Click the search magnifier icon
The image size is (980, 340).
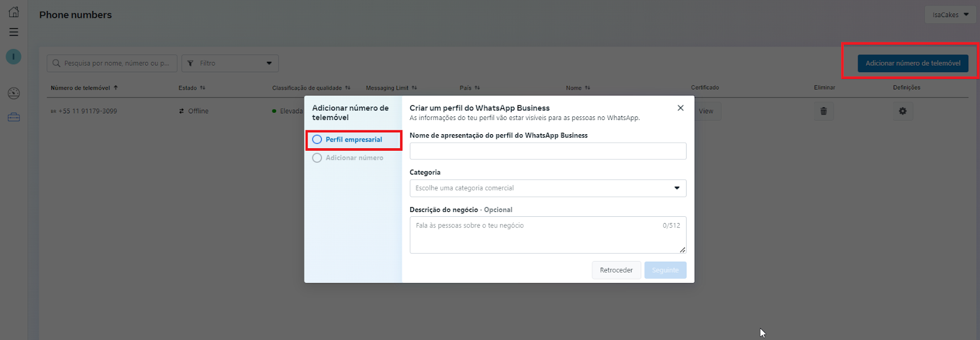(56, 63)
